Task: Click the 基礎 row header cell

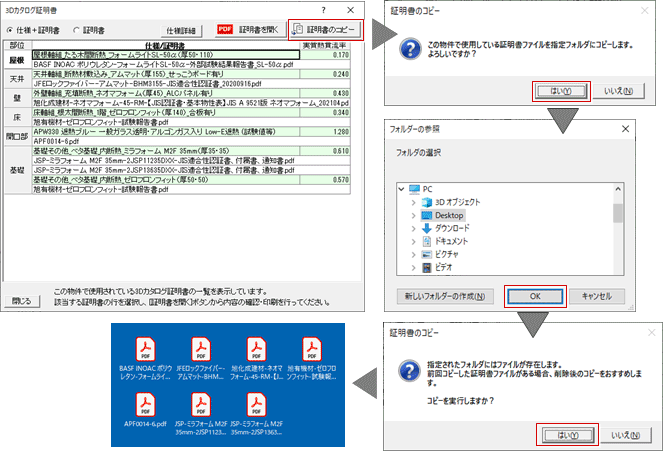Action: [17, 170]
